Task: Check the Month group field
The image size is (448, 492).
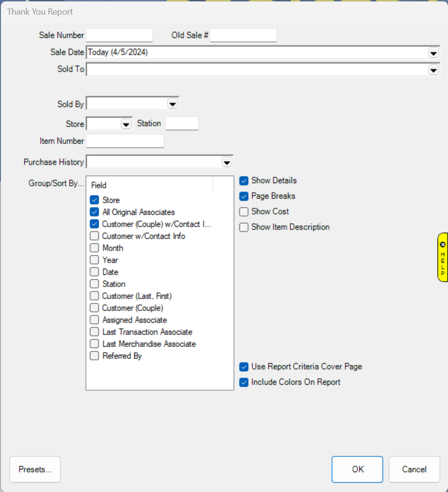Action: 94,248
